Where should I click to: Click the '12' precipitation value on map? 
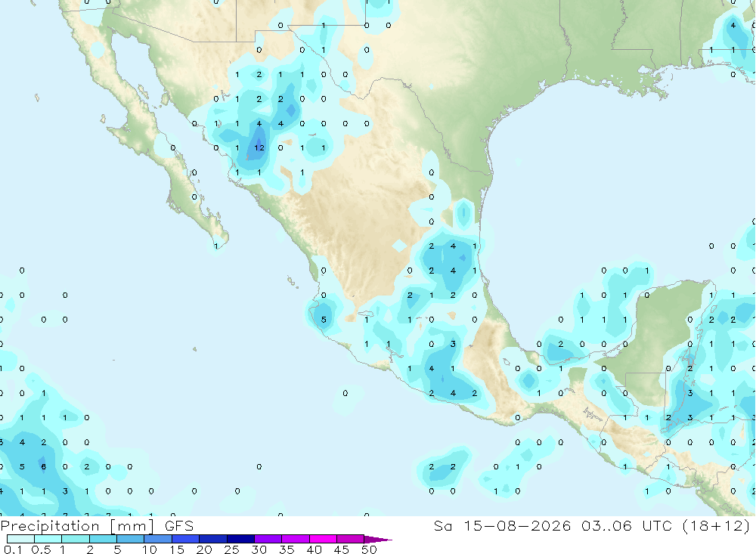259,147
